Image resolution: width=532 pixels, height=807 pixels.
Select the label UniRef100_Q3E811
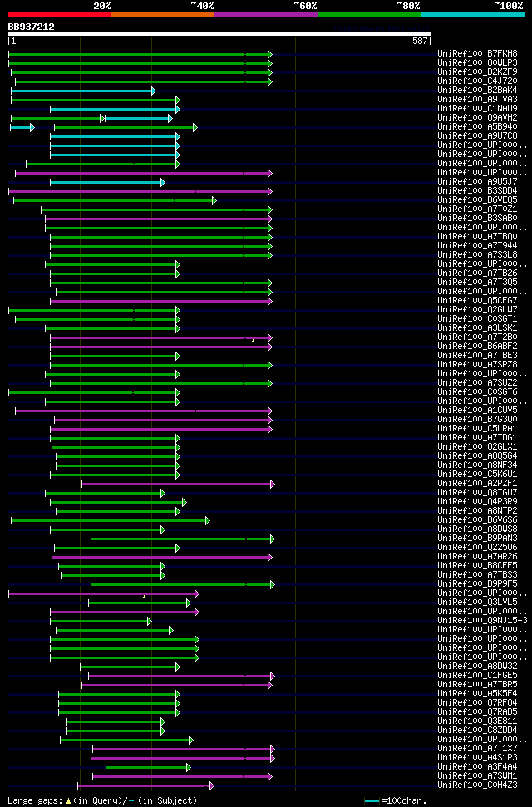pyautogui.click(x=477, y=721)
